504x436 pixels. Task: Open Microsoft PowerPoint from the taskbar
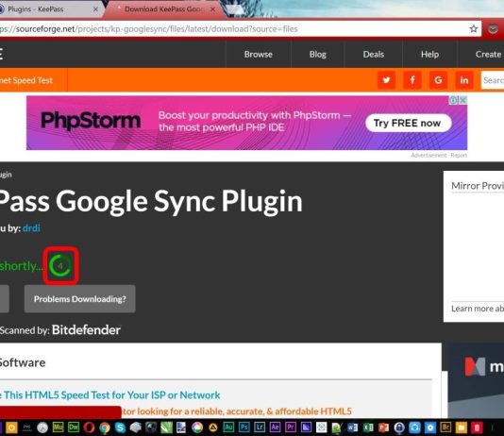(384, 428)
